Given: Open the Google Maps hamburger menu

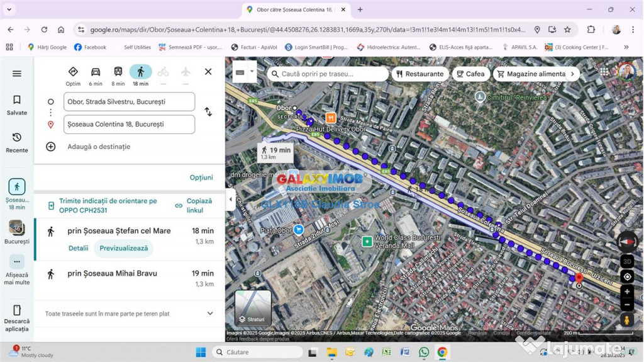Looking at the screenshot, I should pyautogui.click(x=17, y=74).
